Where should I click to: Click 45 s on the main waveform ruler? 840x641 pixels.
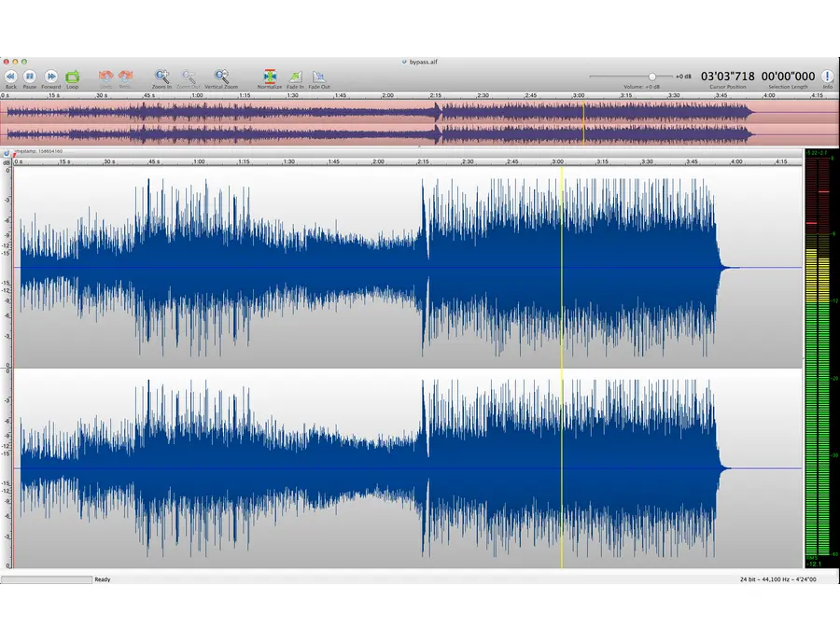154,161
